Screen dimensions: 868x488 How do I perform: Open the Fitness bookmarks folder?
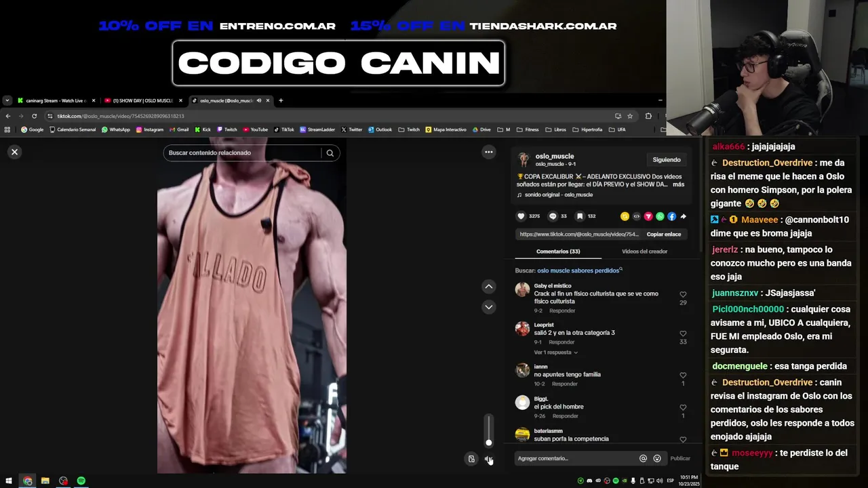pos(527,129)
